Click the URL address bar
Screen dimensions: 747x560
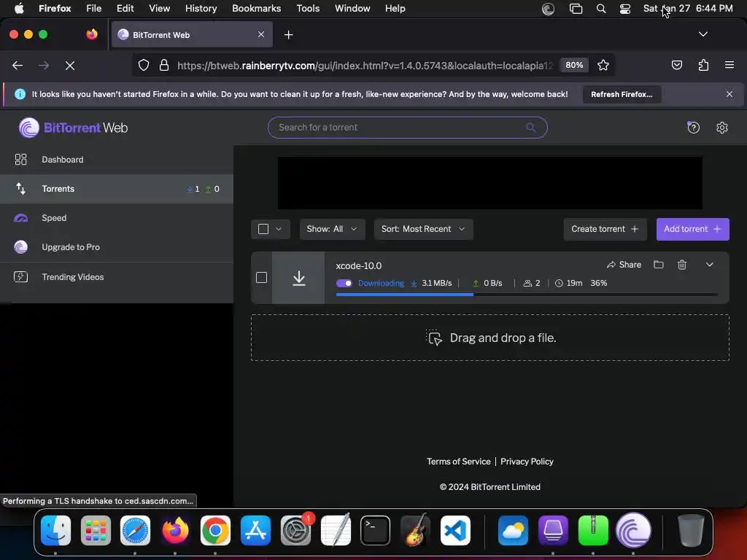[x=365, y=65]
